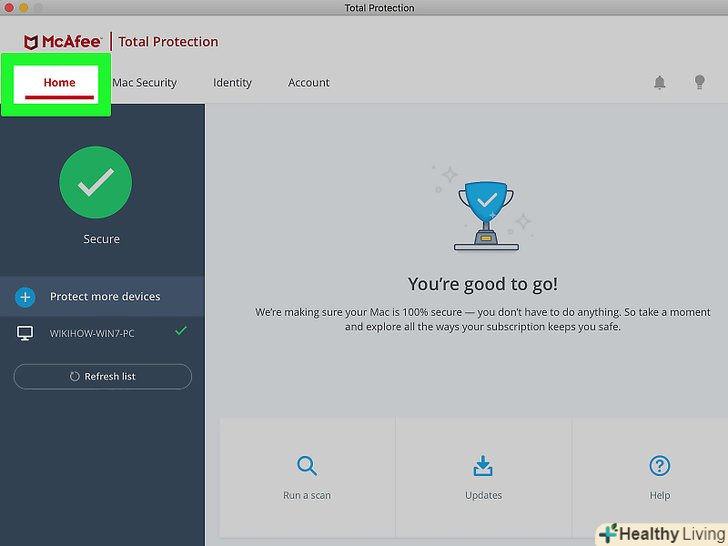This screenshot has width=728, height=546.
Task: Click the Refresh list button
Action: [103, 377]
